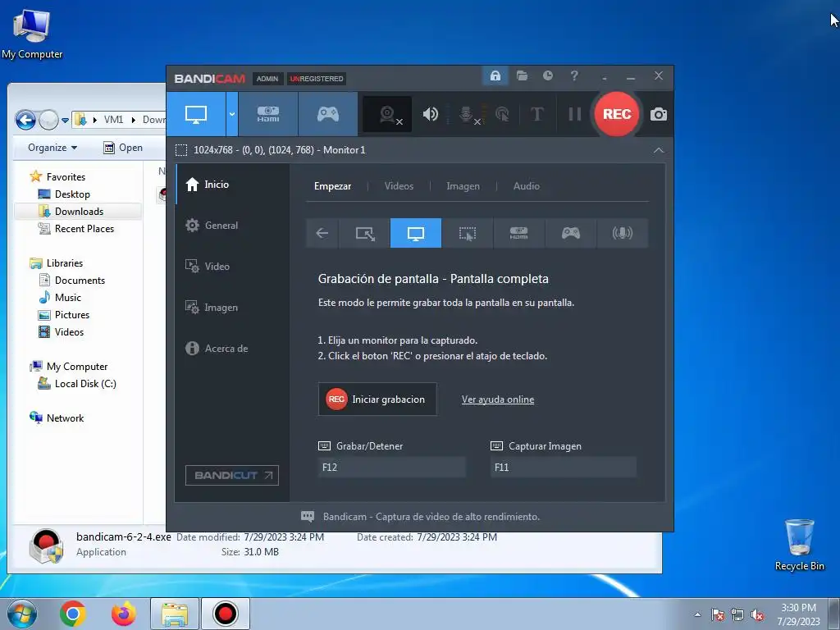Image resolution: width=840 pixels, height=630 pixels.
Task: Select Documents library
Action: tap(80, 281)
